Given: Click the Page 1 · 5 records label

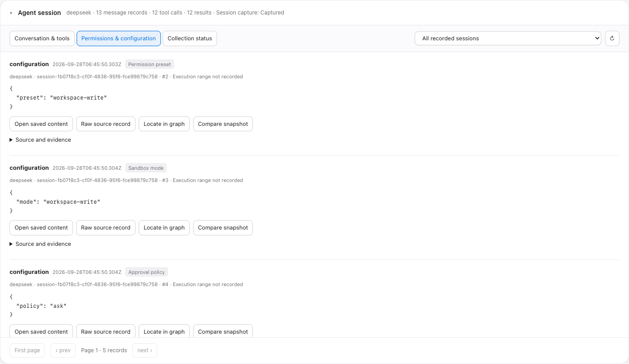Looking at the screenshot, I should (x=104, y=350).
